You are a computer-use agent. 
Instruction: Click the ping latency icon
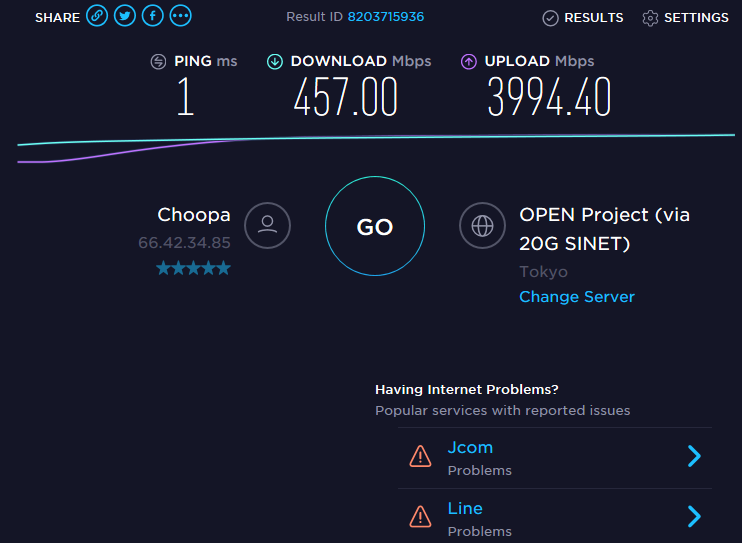(158, 62)
